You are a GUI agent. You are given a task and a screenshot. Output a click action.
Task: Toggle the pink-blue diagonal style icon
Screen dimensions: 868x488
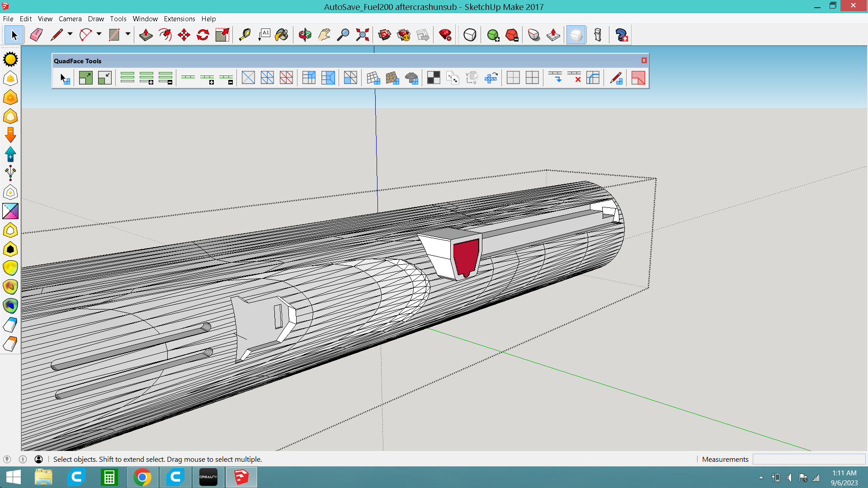click(x=10, y=211)
